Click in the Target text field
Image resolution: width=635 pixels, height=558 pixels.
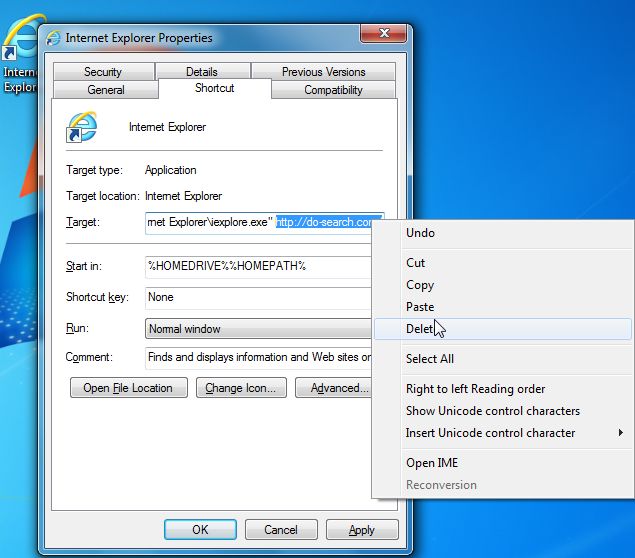[x=258, y=222]
